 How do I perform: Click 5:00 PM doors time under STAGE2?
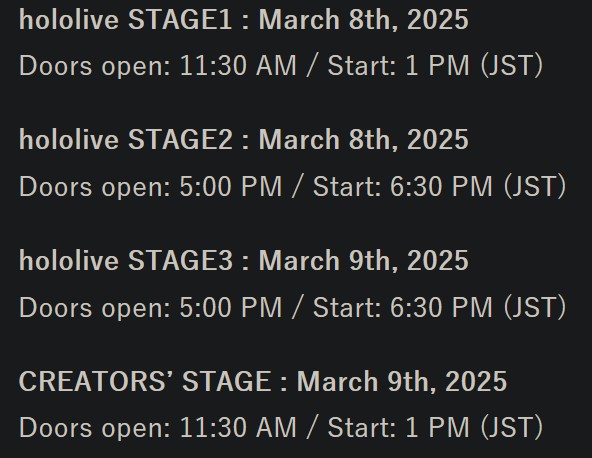pyautogui.click(x=231, y=187)
